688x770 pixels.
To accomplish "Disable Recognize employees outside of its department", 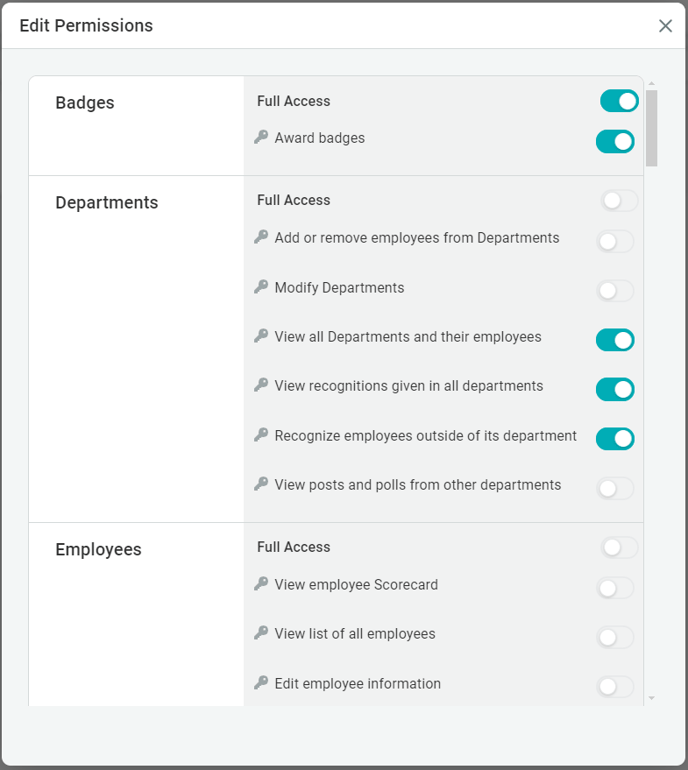I will click(x=615, y=438).
